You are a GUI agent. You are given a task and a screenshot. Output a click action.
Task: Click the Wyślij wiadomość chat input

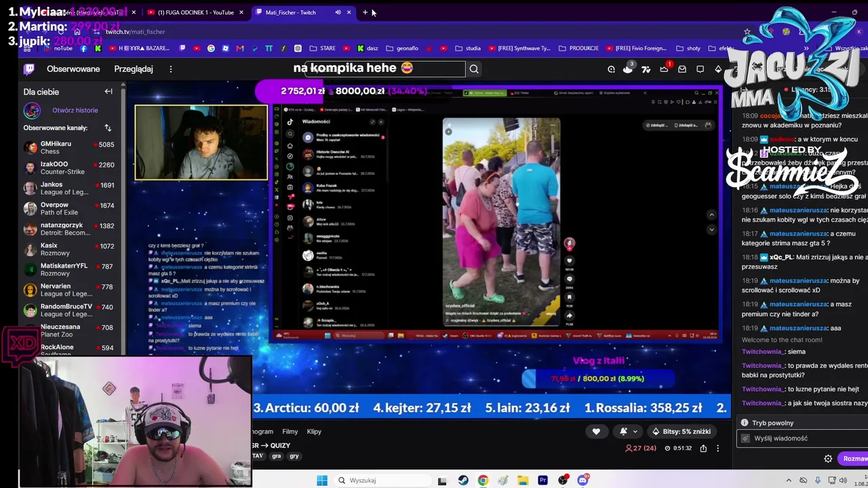tap(802, 439)
